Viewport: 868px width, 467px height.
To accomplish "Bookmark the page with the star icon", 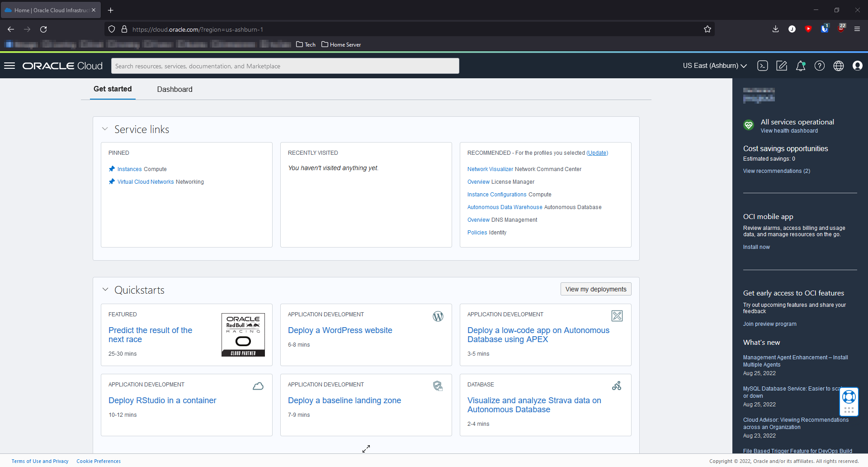I will coord(708,29).
